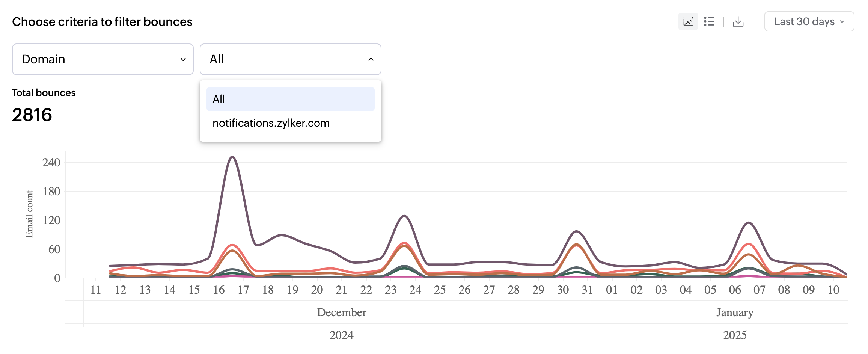Click the January 06 peak on chart
The width and height of the screenshot is (868, 354).
[x=749, y=223]
